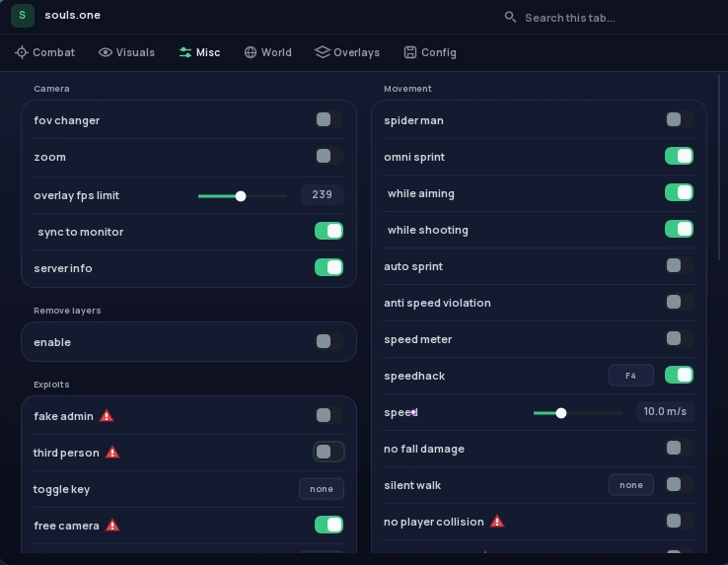This screenshot has height=565, width=728.
Task: Open the Combat tab
Action: point(45,52)
